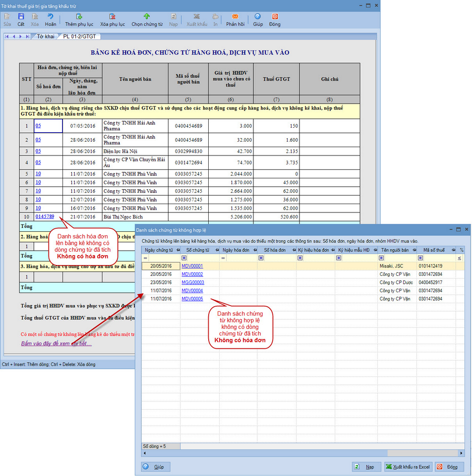
Task: Select the invoice number cell in row 1
Action: (48, 126)
